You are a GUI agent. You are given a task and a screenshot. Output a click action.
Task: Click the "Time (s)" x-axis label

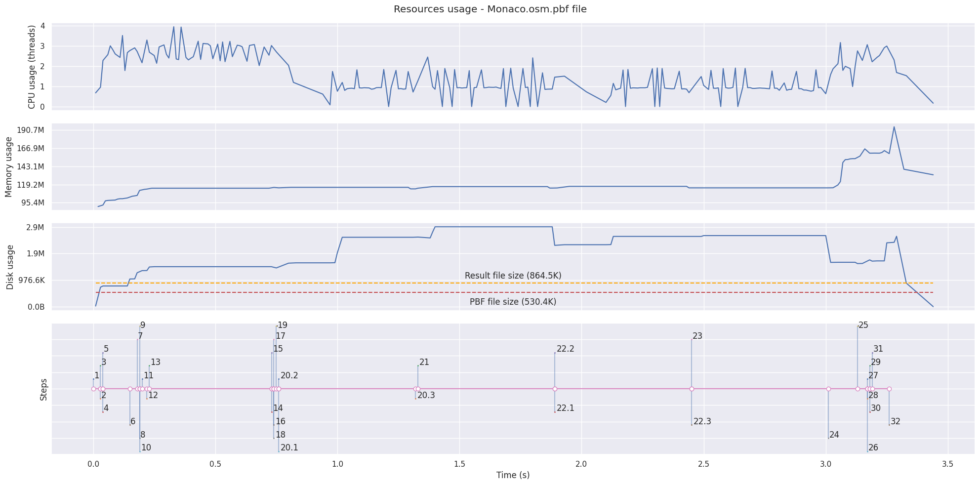click(x=513, y=475)
